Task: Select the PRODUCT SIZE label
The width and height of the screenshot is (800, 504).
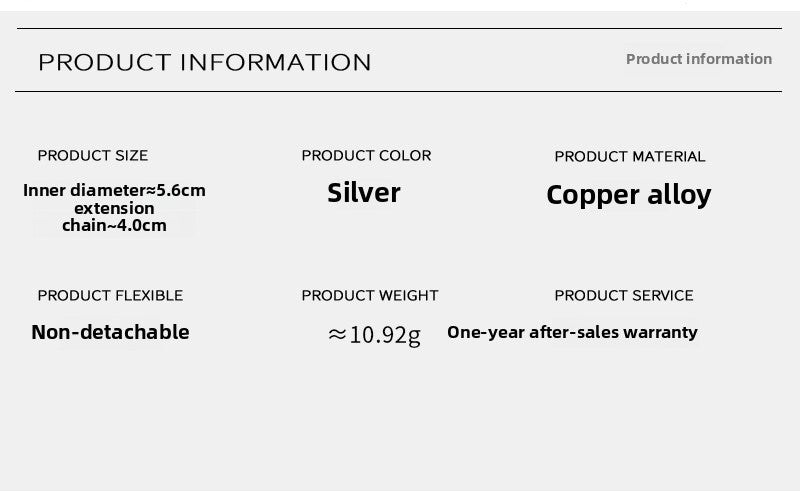Action: pos(92,155)
